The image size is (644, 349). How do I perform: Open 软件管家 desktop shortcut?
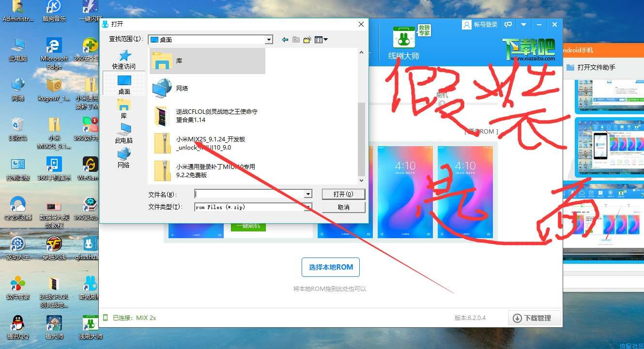point(18,288)
